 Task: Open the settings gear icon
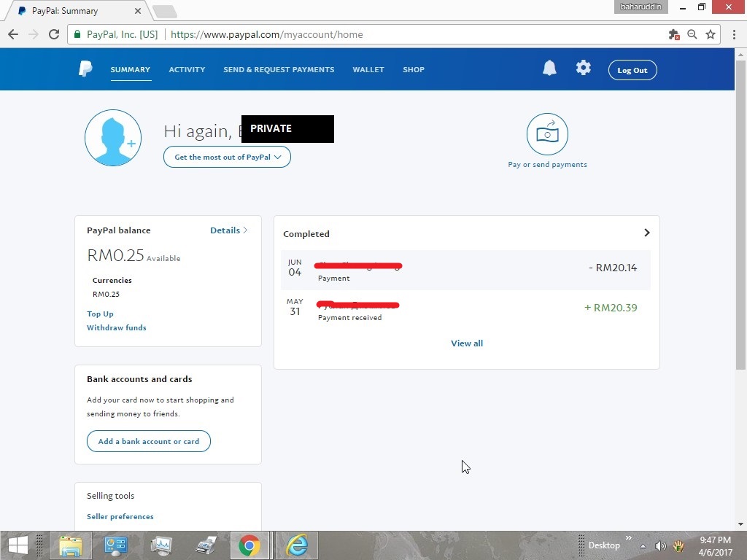[x=583, y=68]
